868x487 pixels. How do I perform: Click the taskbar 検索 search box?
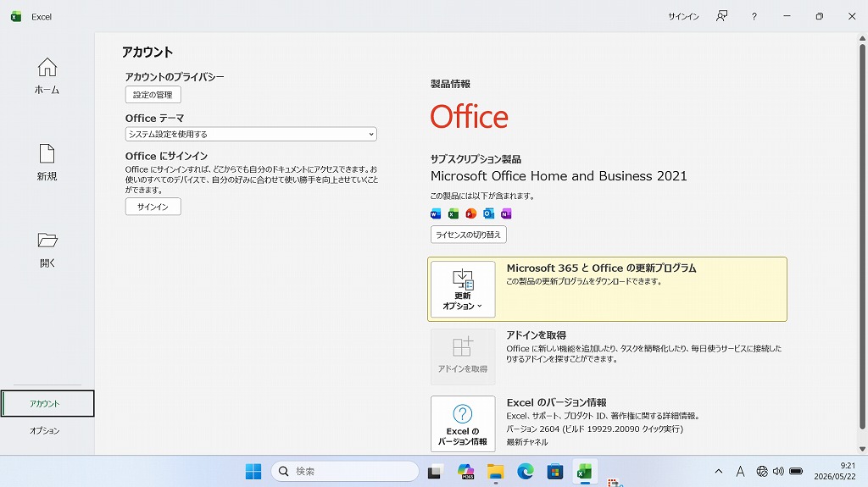(x=345, y=472)
